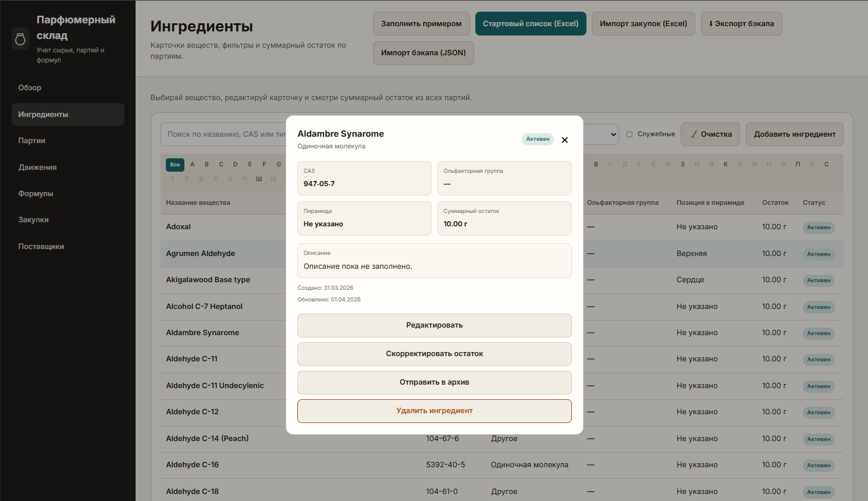Screen dimensions: 868x501
Task: Open the Партии section in sidebar
Action: 31,141
